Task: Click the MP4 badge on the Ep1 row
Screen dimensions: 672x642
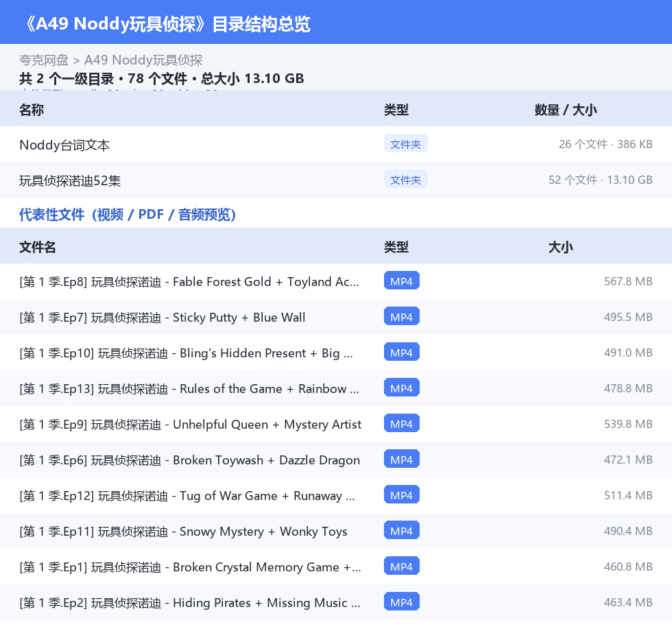Action: pyautogui.click(x=402, y=566)
